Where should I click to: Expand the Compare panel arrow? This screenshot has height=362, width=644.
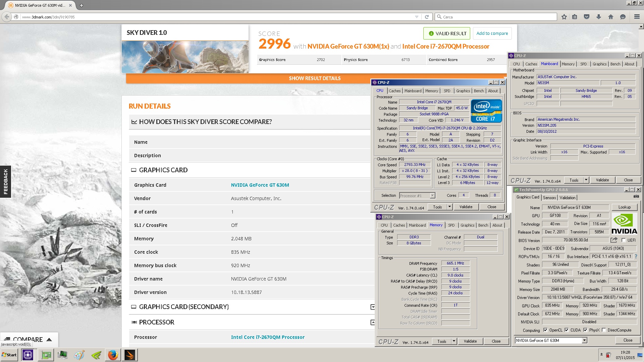click(x=49, y=340)
